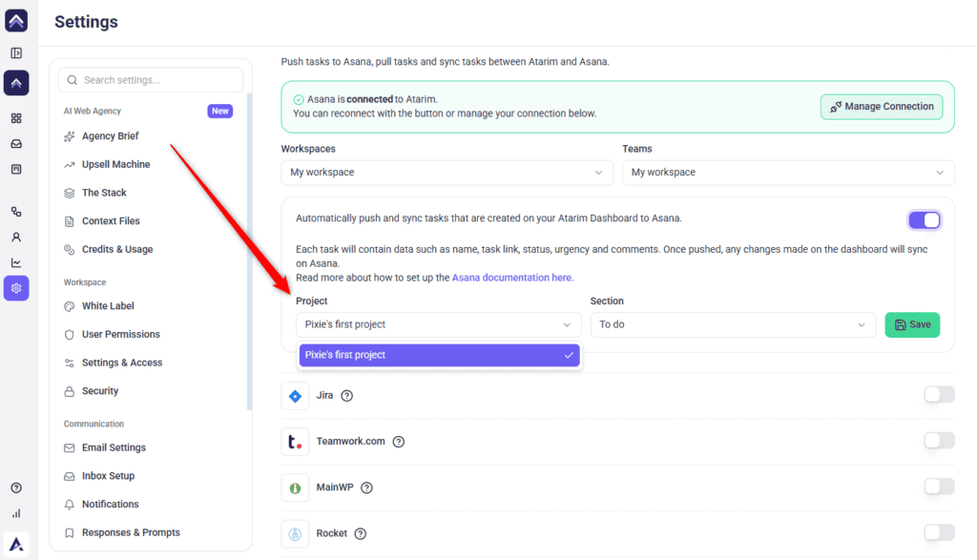Screen dimensions: 977x560
Task: Click the Teamwork.com logo icon
Action: coord(296,442)
